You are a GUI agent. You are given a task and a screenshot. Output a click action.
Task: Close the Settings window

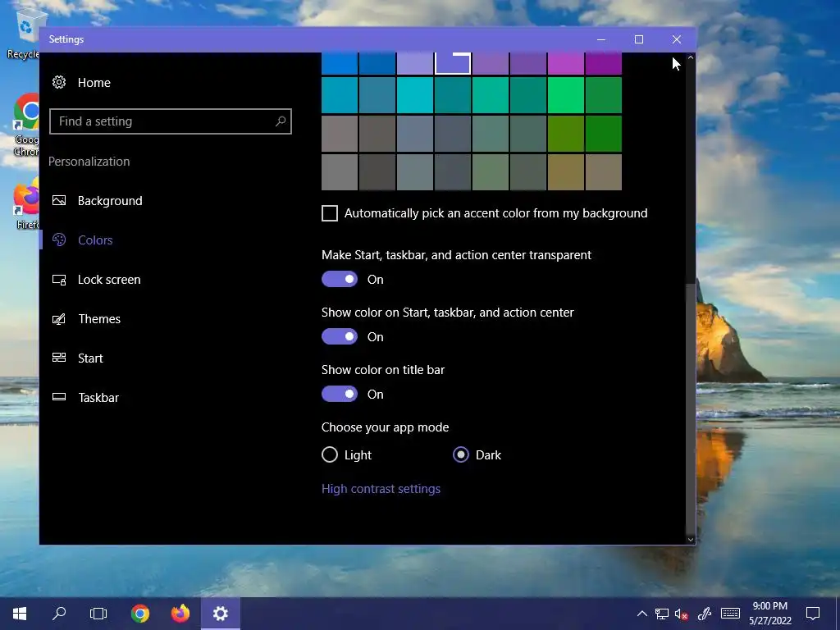tap(677, 39)
